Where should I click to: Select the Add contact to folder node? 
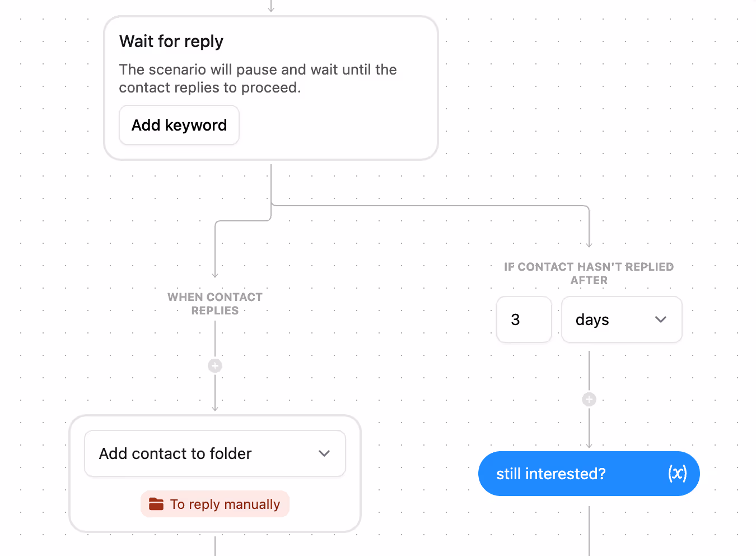click(215, 474)
